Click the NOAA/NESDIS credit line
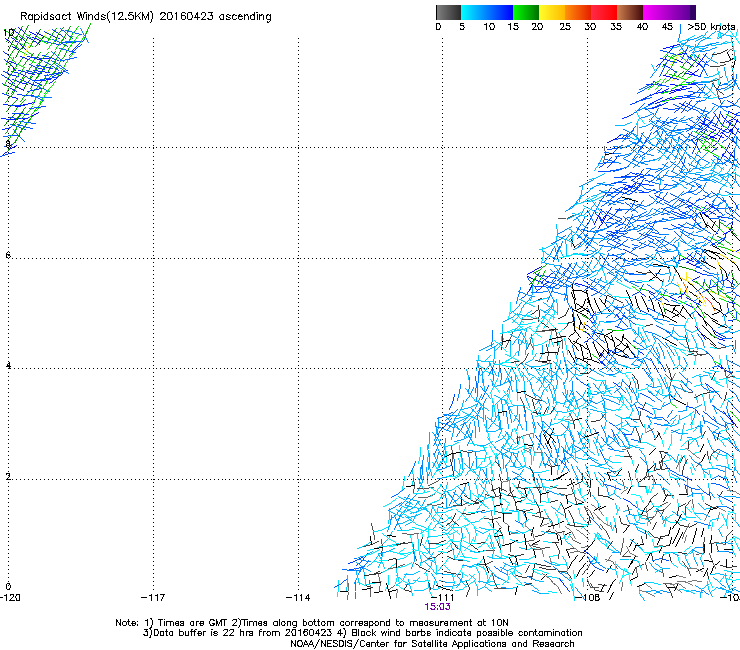This screenshot has height=650, width=740. [432, 644]
